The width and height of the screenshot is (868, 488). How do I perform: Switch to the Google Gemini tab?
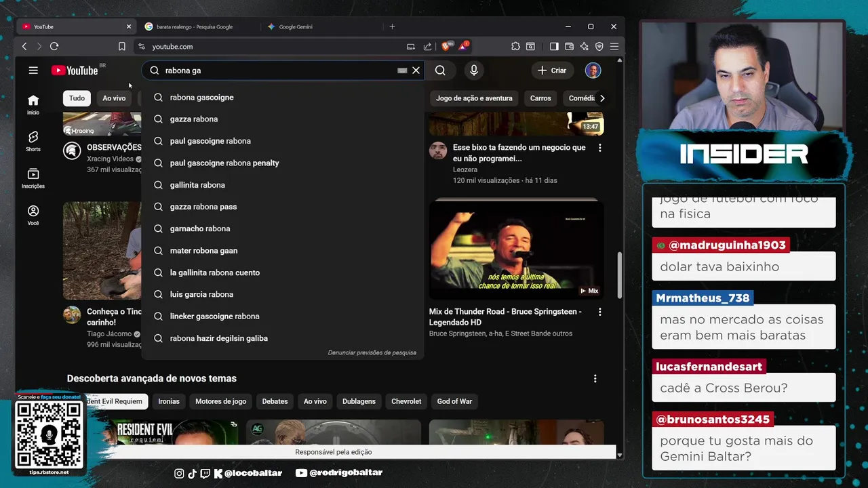click(x=322, y=26)
